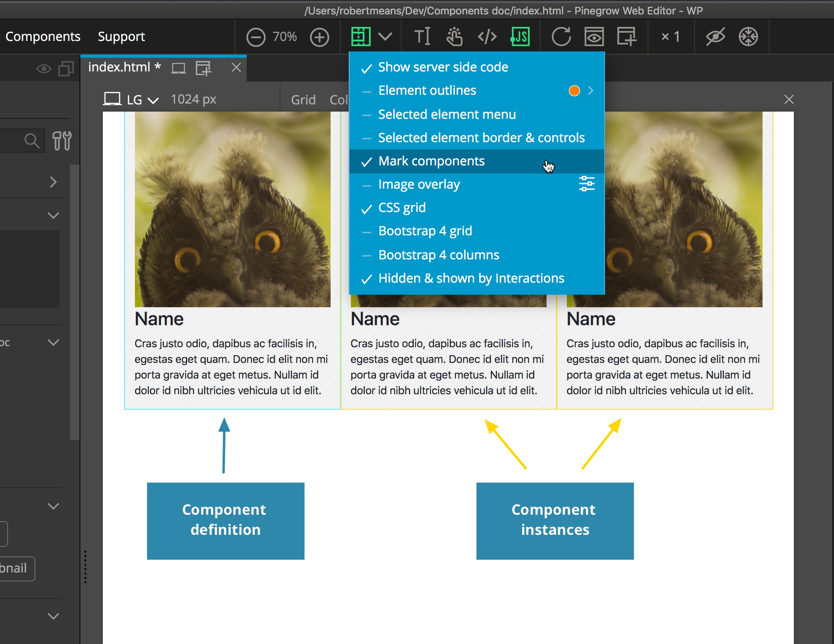Switch to the Grid tab
This screenshot has width=834, height=644.
(x=303, y=100)
